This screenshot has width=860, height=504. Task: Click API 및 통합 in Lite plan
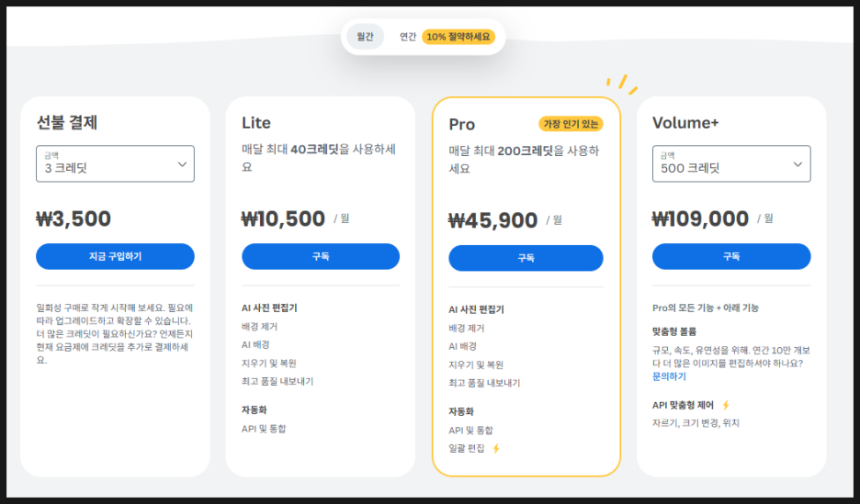[264, 429]
